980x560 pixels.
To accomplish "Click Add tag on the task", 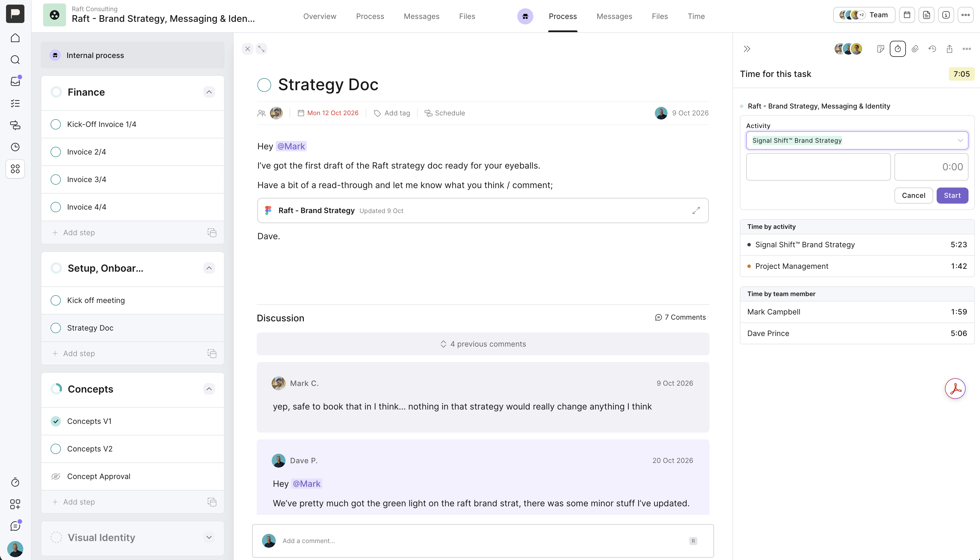I will (x=392, y=113).
